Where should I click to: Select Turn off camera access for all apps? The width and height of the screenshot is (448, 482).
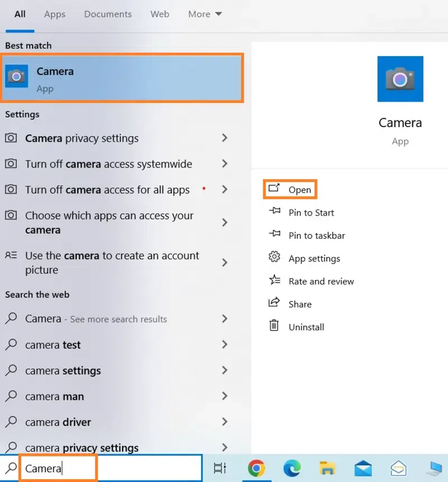[x=117, y=190]
